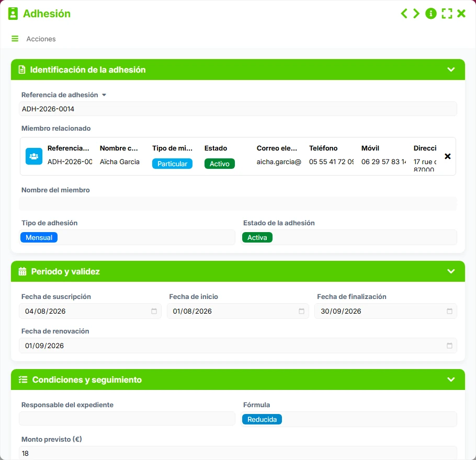Click member reference ADH-2026-00 in card
476x460 pixels.
tap(70, 162)
